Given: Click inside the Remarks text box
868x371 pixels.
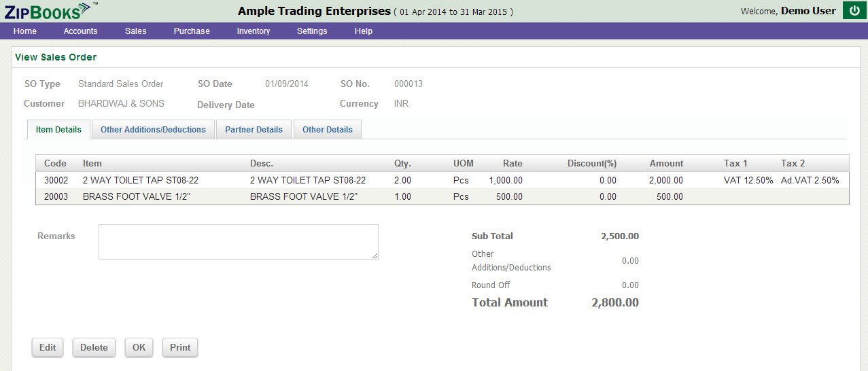Looking at the screenshot, I should click(238, 242).
